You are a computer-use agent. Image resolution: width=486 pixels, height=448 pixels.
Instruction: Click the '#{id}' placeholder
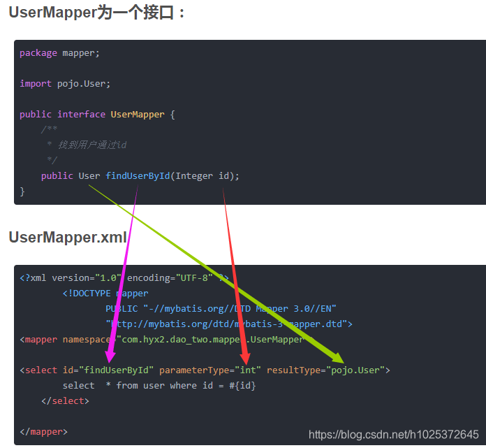[242, 386]
